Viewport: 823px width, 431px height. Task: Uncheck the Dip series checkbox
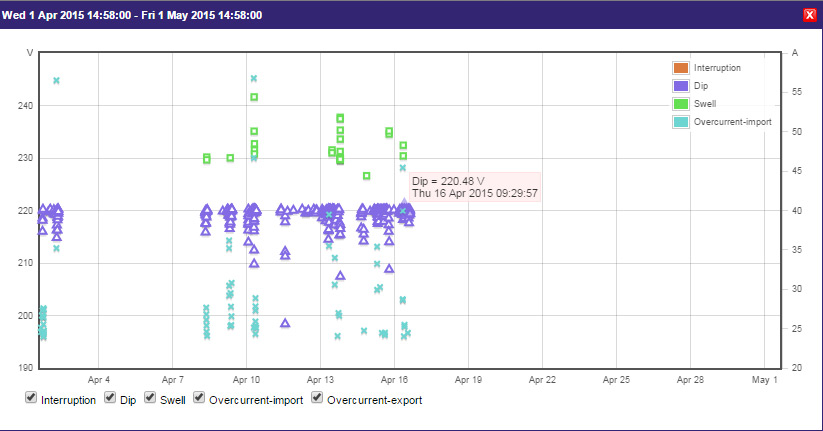tap(111, 398)
